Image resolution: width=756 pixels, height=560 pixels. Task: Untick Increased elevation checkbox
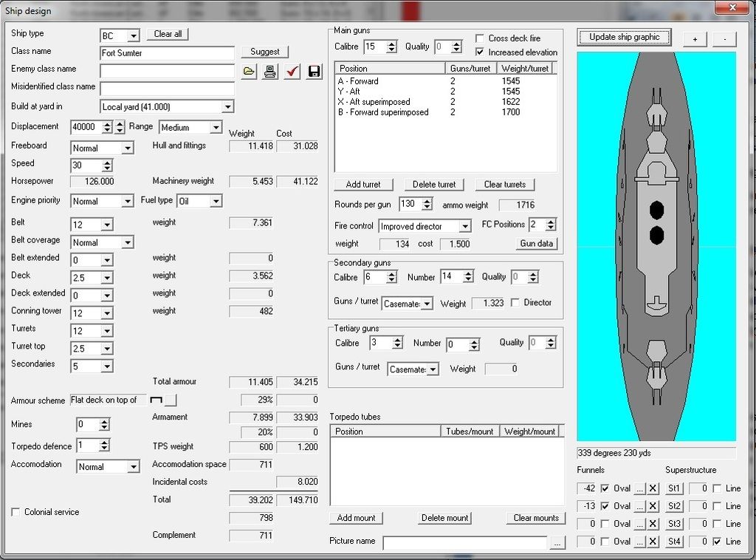(480, 52)
